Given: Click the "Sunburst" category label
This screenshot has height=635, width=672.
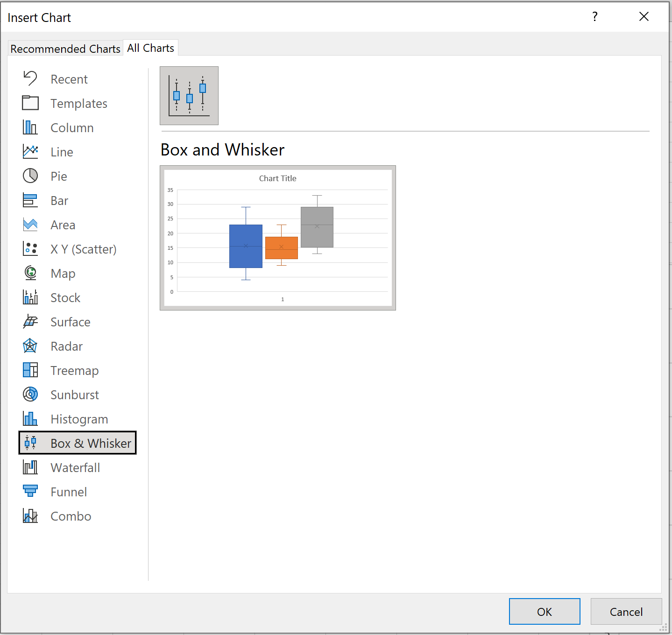Looking at the screenshot, I should pyautogui.click(x=75, y=395).
